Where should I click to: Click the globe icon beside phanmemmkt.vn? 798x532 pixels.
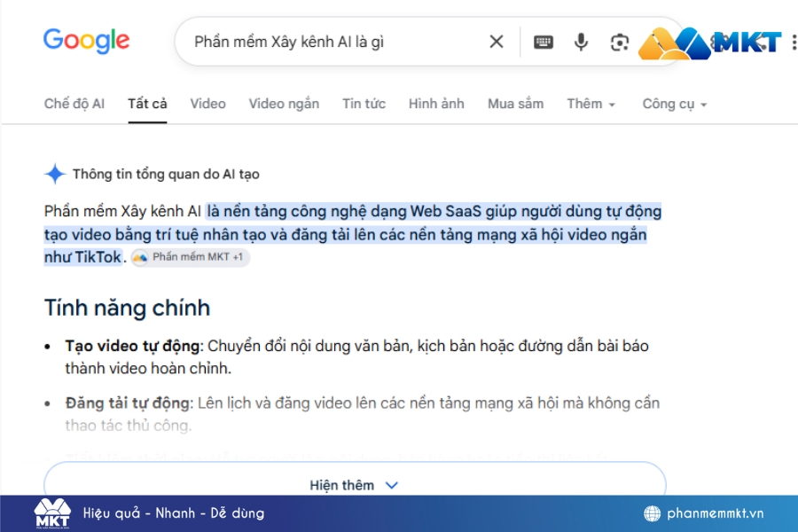click(x=652, y=513)
